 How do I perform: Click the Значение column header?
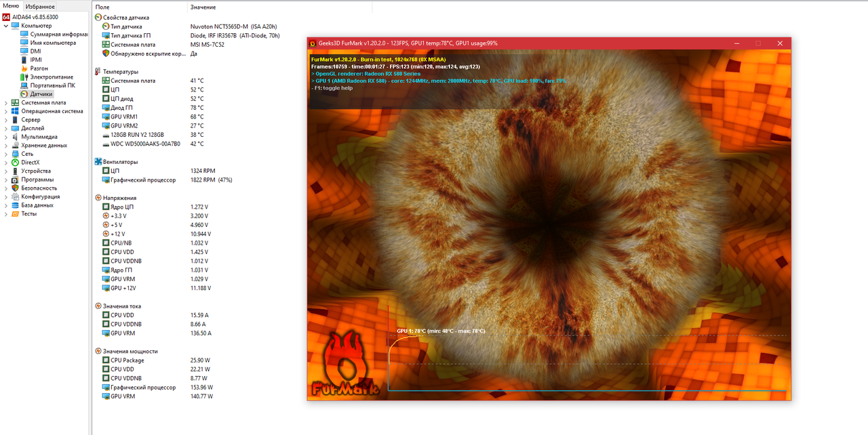coord(204,7)
